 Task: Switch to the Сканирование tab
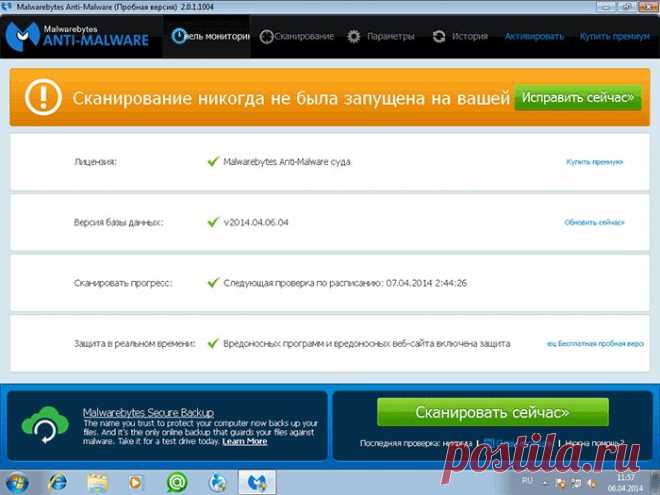point(297,37)
